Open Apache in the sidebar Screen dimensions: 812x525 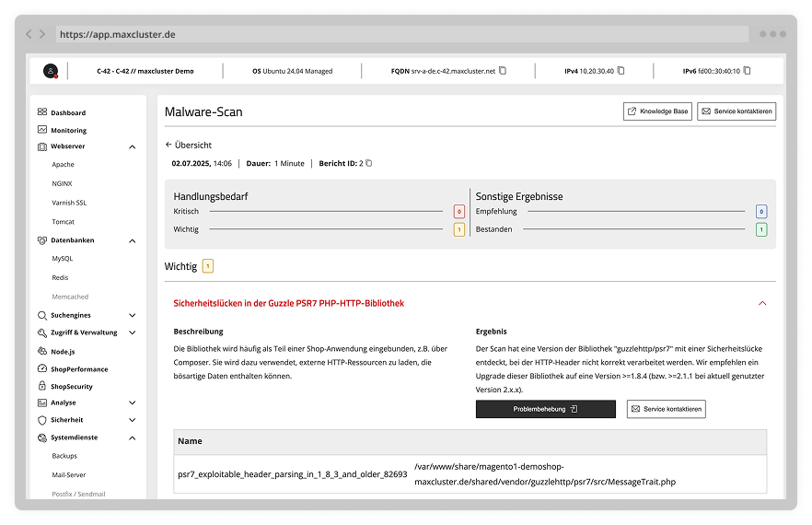[64, 165]
